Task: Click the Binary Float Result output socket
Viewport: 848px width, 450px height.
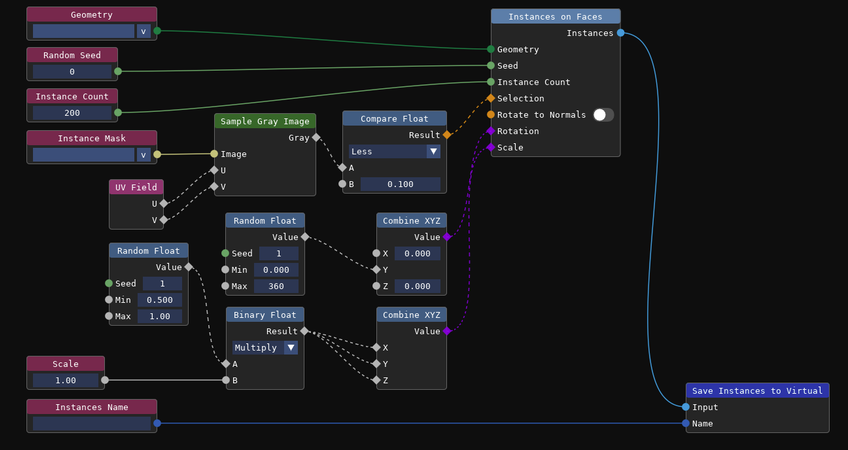Action: coord(304,331)
